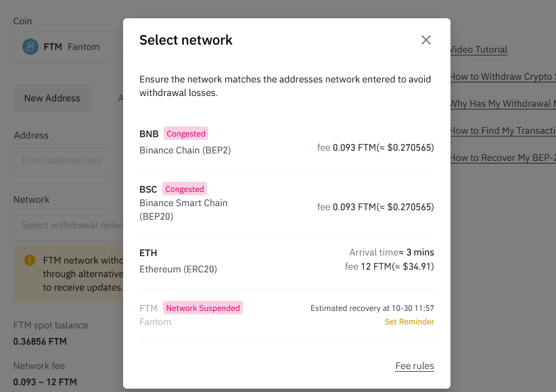This screenshot has height=392, width=556.
Task: Open the Fee rules page
Action: [x=415, y=366]
